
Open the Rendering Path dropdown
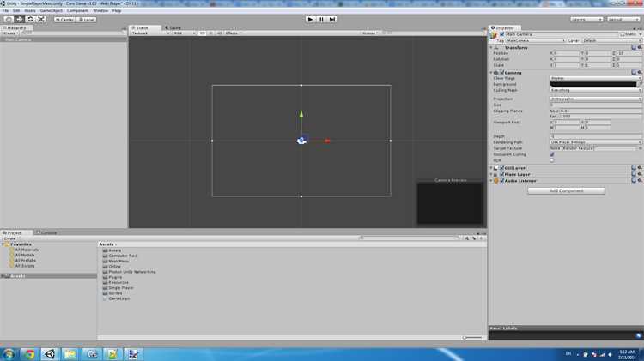tap(596, 142)
